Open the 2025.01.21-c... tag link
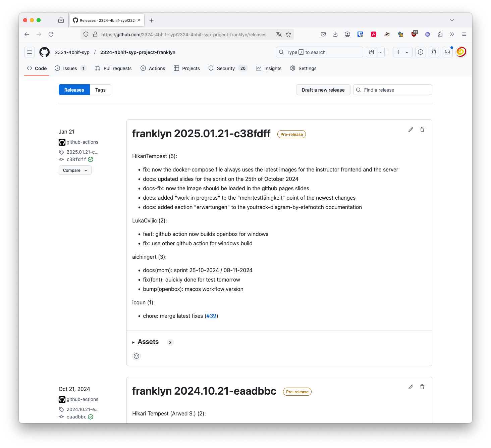The height and width of the screenshot is (448, 491). point(82,152)
